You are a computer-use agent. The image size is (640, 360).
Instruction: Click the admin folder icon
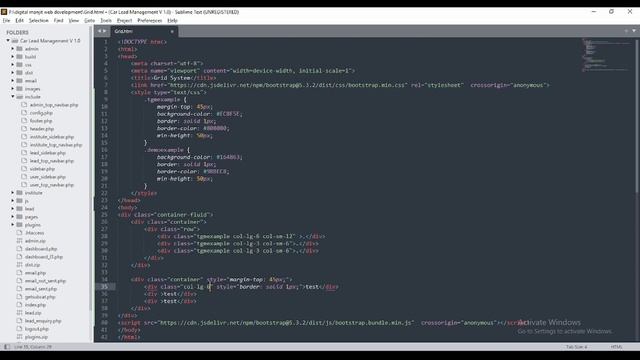[19, 49]
